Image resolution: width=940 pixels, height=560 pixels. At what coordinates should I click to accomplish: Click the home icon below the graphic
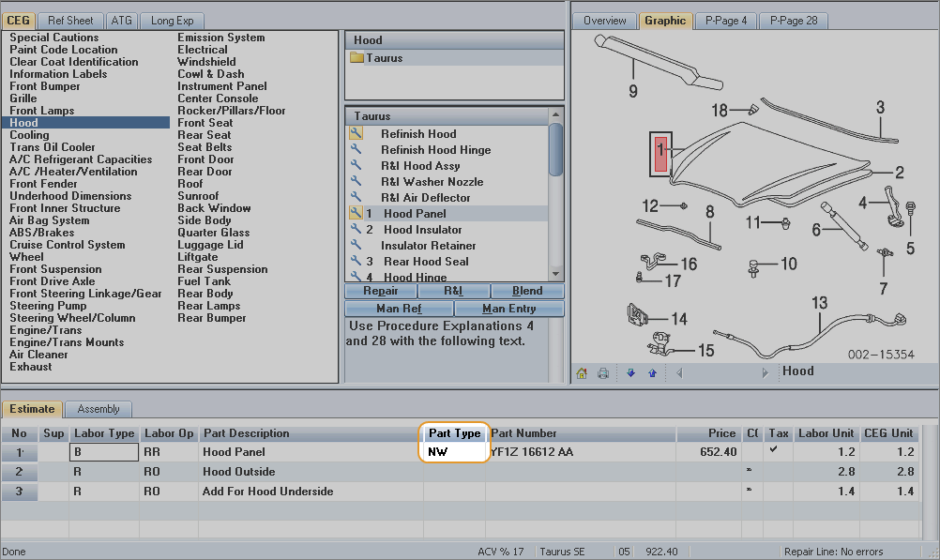(582, 372)
